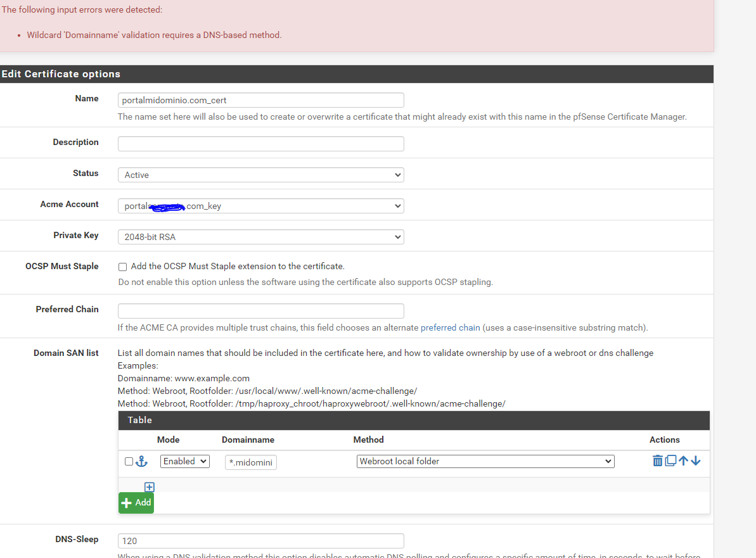Click the Domainname column header
The image size is (756, 558).
point(248,440)
